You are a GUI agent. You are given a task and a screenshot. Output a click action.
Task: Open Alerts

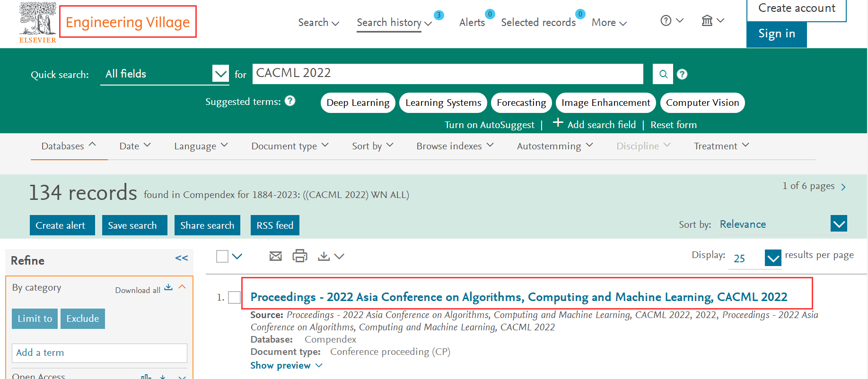pos(472,22)
